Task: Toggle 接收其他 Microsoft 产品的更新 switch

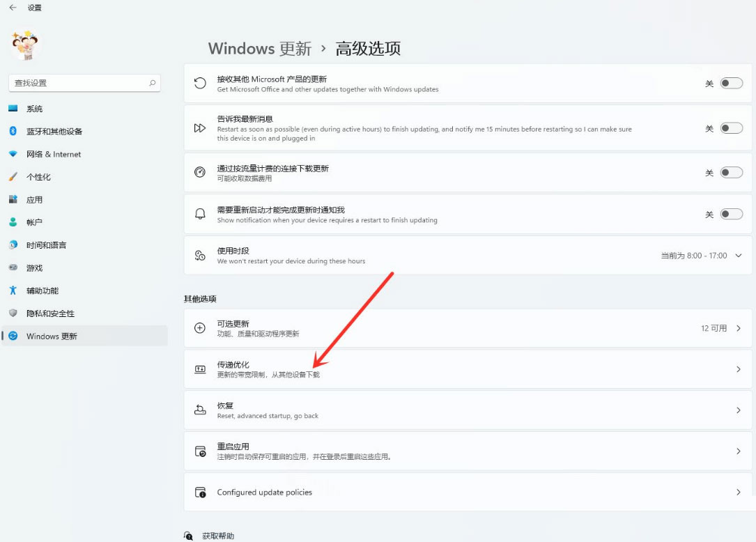Action: pyautogui.click(x=731, y=84)
